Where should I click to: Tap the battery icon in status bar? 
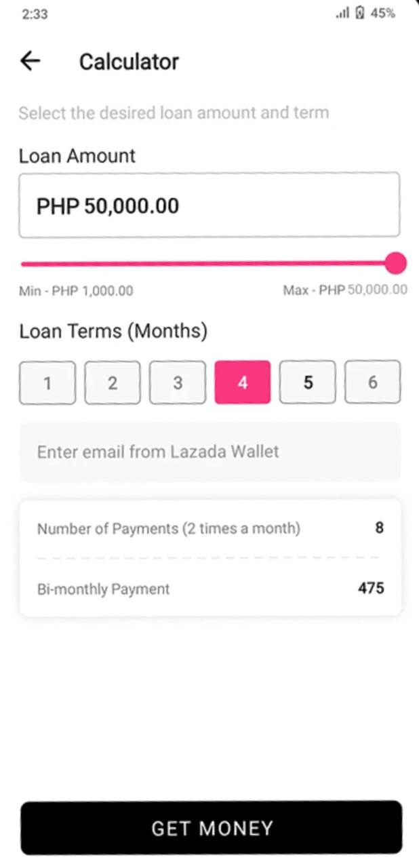pos(361,14)
